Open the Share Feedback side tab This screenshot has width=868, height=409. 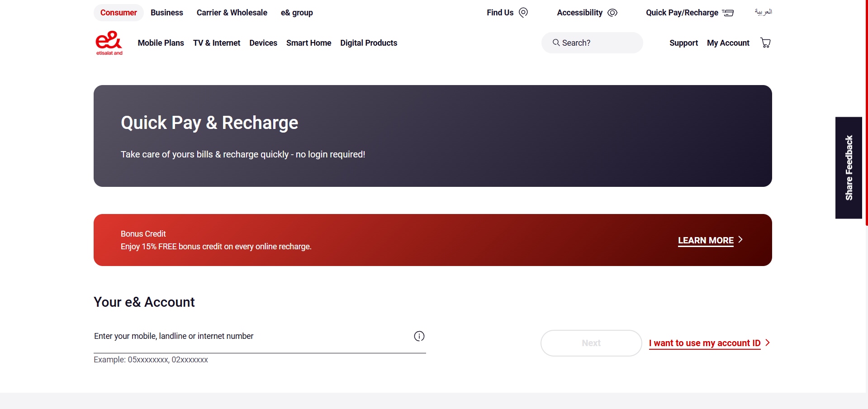[x=849, y=168]
